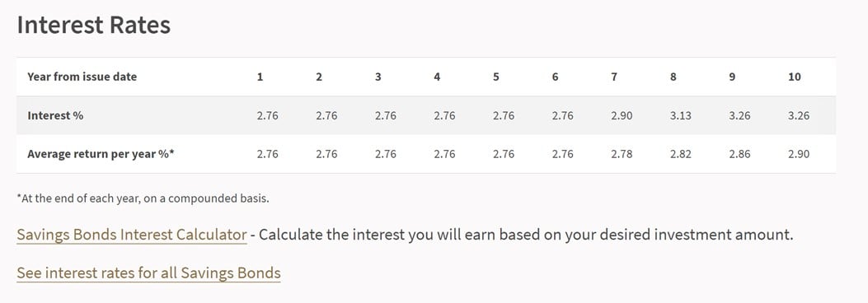Click the 3.26 interest value under year 9

[739, 115]
